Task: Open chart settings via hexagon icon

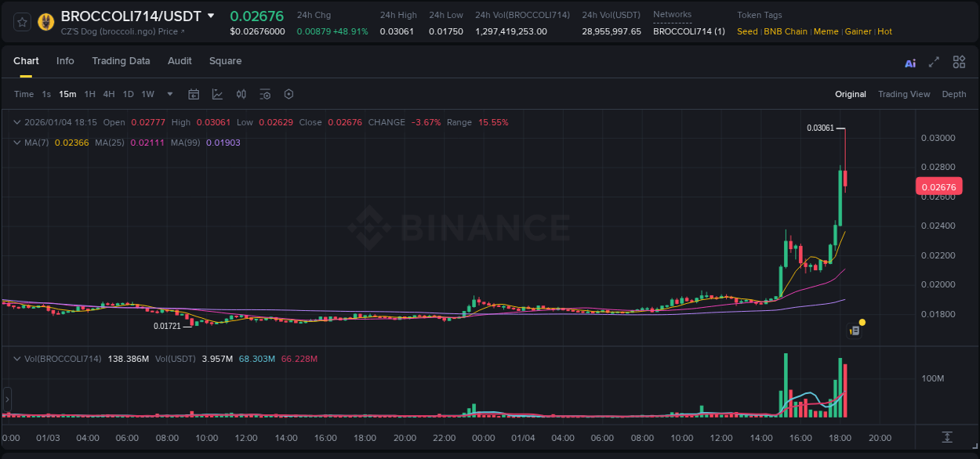Action: point(289,94)
